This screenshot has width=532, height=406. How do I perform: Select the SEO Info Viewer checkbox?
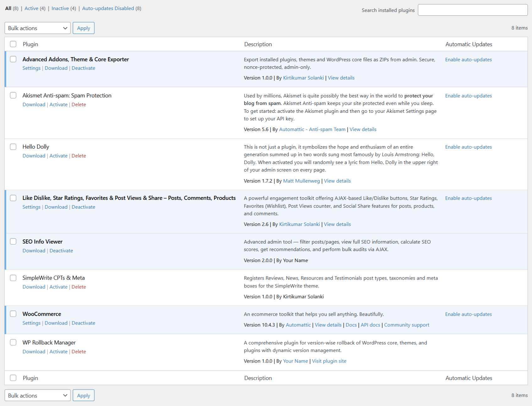[x=13, y=241]
